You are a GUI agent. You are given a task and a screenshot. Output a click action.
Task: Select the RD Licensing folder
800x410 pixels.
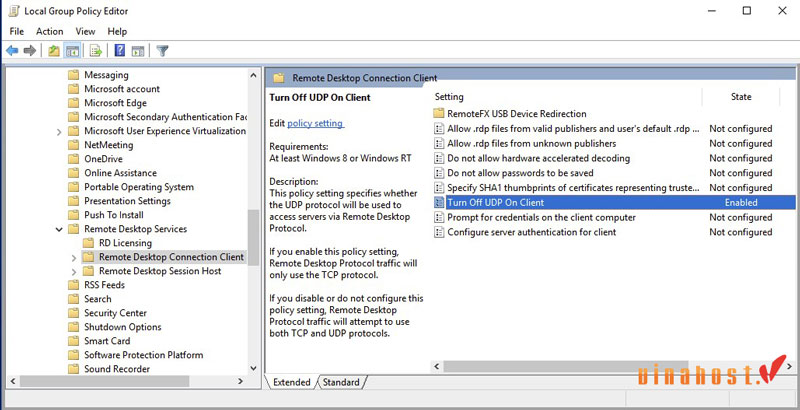(125, 243)
